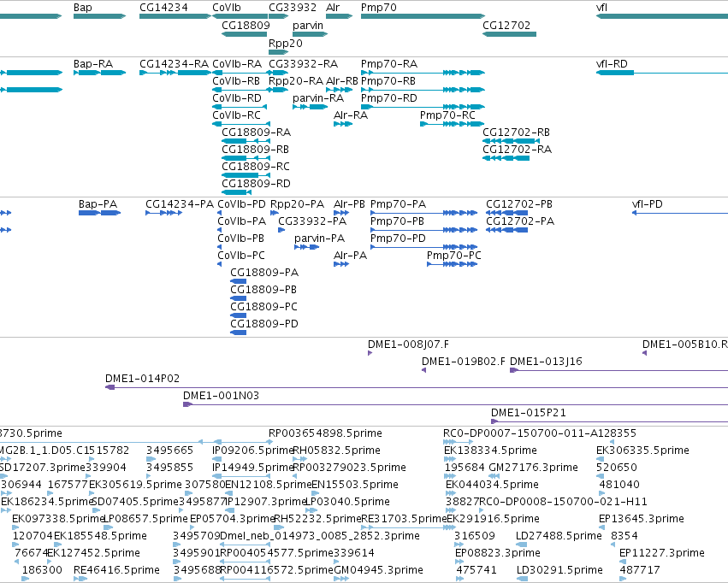Select the RE46416.5prime label
Image resolution: width=728 pixels, height=583 pixels.
coord(116,570)
